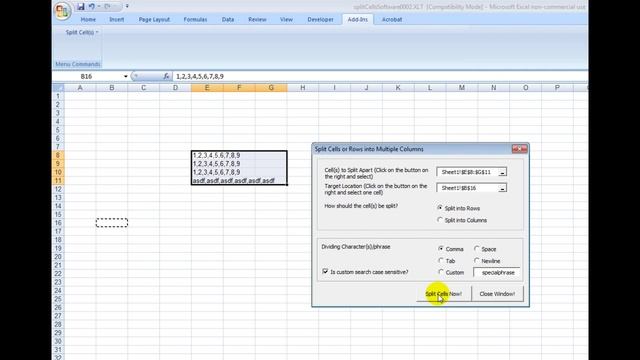Click cell E8 containing 1,2,3,4,5,6,7,8,9

click(207, 155)
